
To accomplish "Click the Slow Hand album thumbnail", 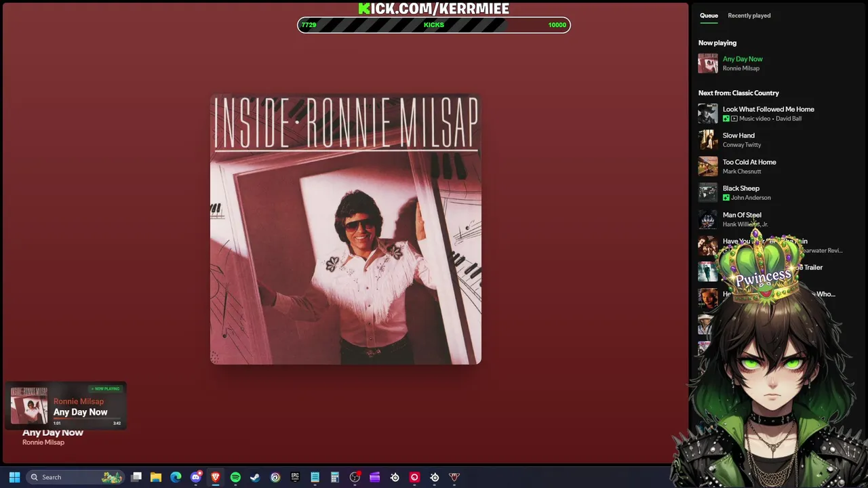I will (708, 140).
